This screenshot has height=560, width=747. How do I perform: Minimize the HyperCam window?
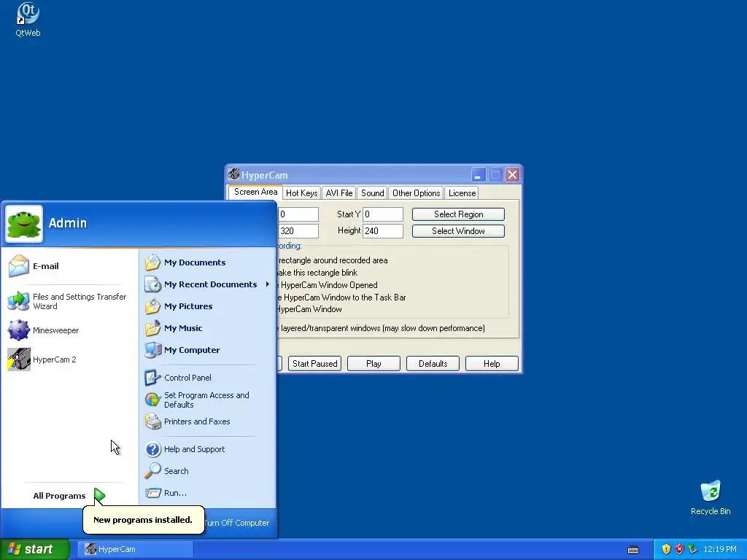(x=479, y=175)
